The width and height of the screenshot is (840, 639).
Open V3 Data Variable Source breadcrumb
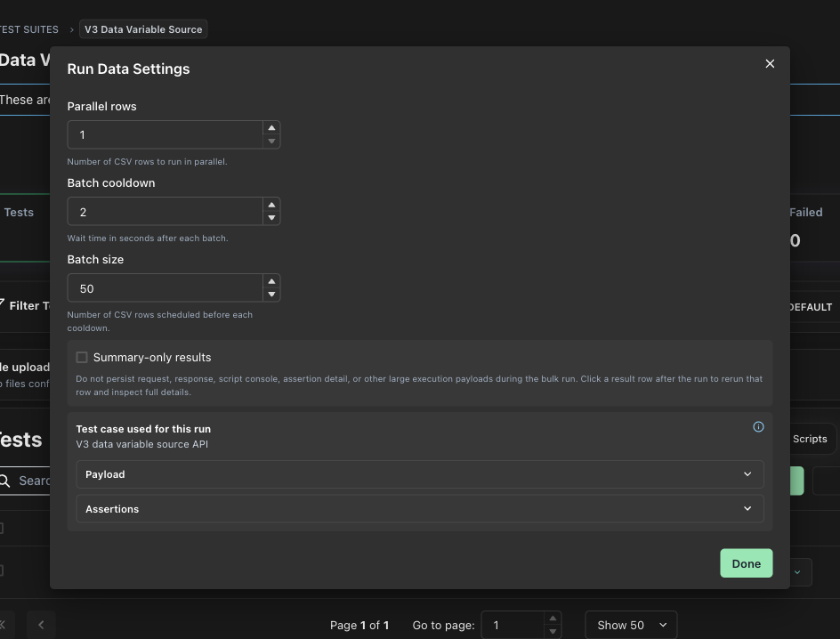[143, 28]
